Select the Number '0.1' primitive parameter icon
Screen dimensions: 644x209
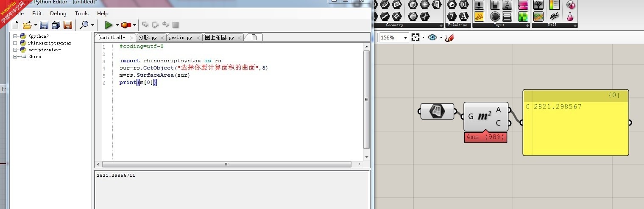coord(464,5)
